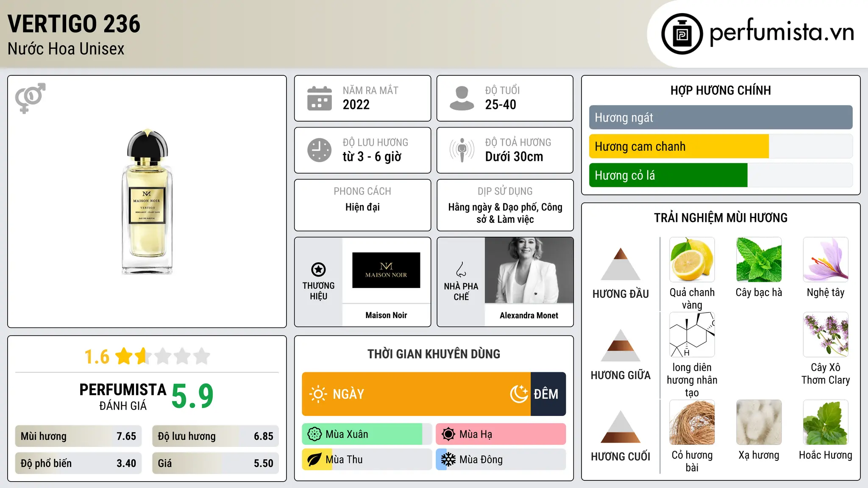Click the VERTIGO 236 title

tap(74, 24)
